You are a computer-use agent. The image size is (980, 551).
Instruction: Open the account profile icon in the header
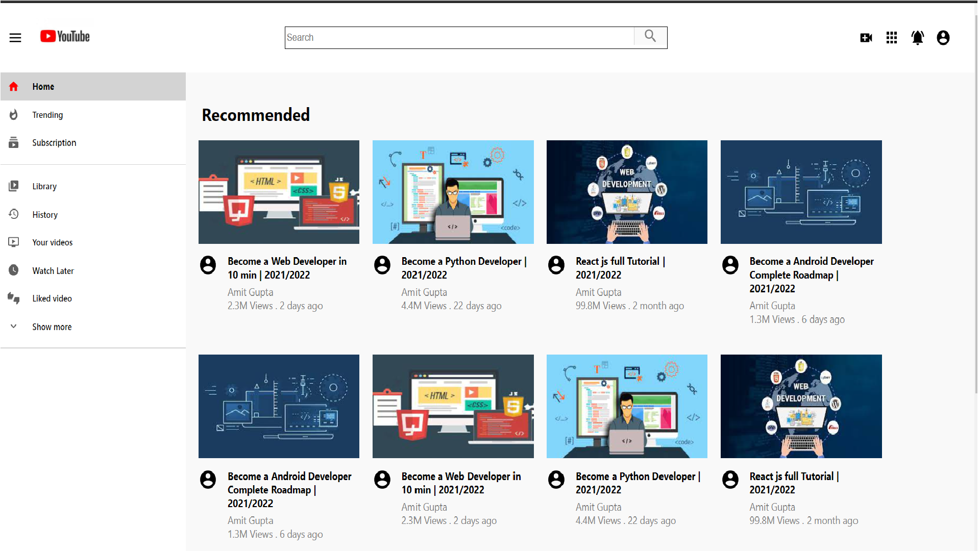click(943, 38)
